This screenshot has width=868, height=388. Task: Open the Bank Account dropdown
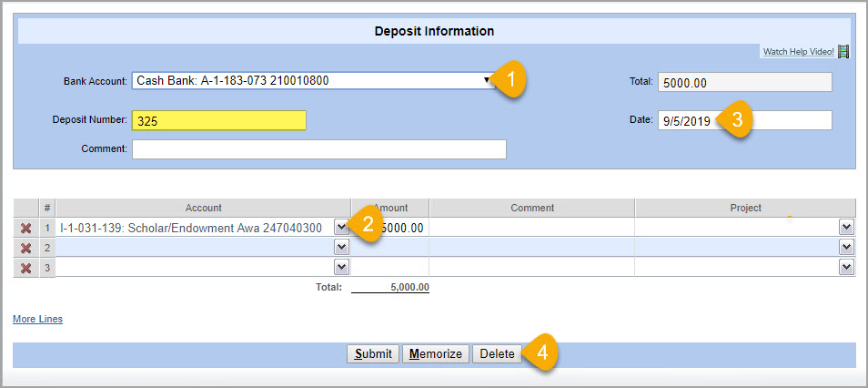[x=313, y=80]
